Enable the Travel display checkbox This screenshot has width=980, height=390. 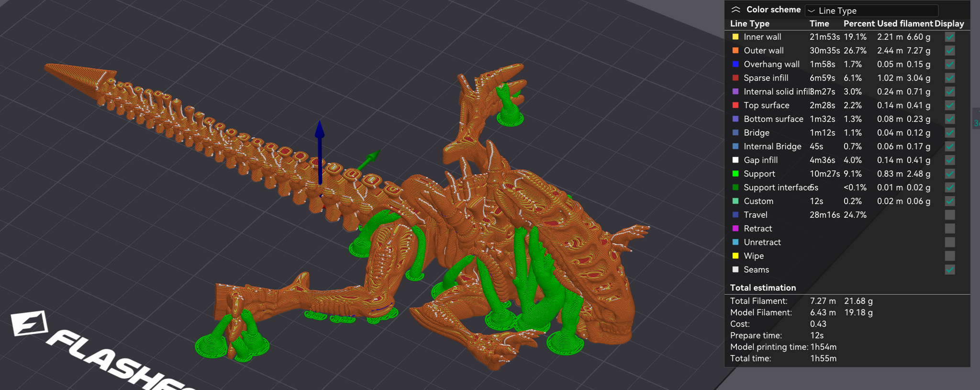point(950,215)
